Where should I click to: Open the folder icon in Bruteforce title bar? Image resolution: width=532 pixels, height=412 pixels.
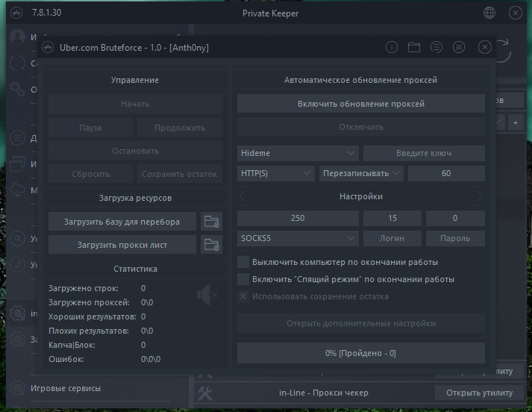[413, 47]
